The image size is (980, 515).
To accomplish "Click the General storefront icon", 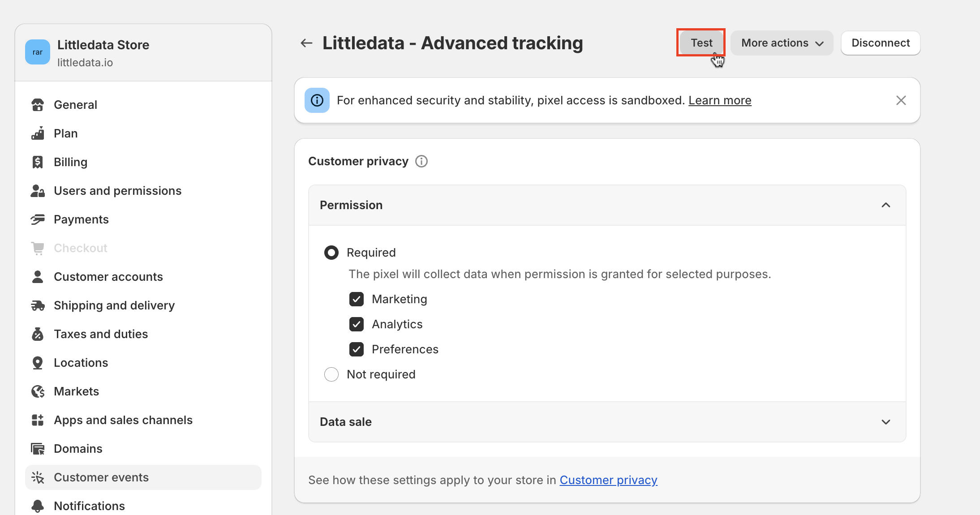I will [38, 105].
